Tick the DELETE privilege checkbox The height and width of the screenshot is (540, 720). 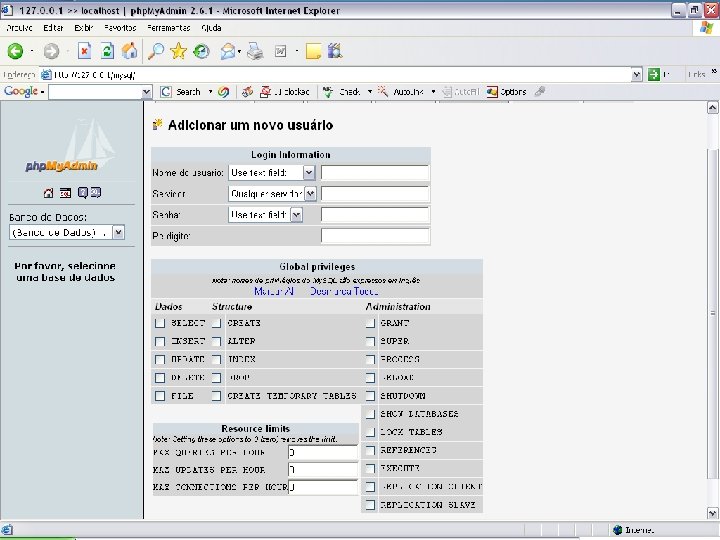160,378
